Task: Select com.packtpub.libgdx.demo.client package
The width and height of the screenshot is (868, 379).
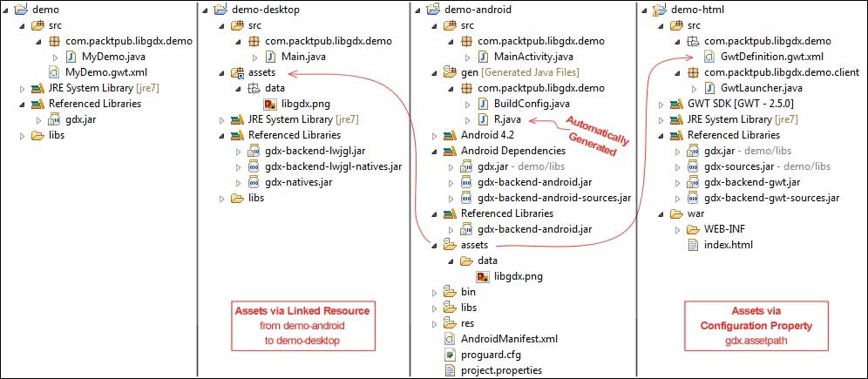Action: (x=782, y=72)
